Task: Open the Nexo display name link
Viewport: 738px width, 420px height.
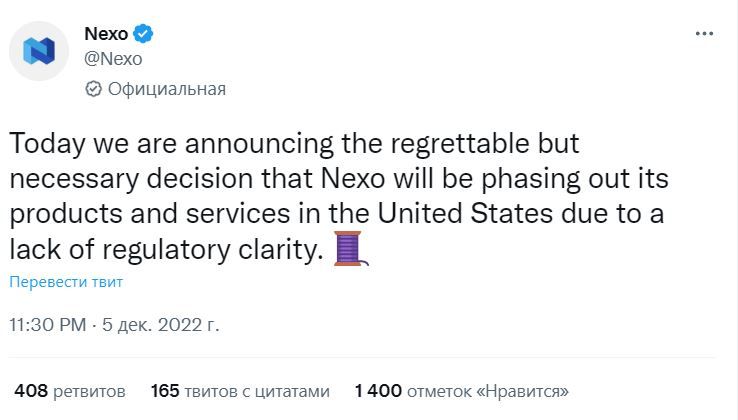Action: click(106, 34)
